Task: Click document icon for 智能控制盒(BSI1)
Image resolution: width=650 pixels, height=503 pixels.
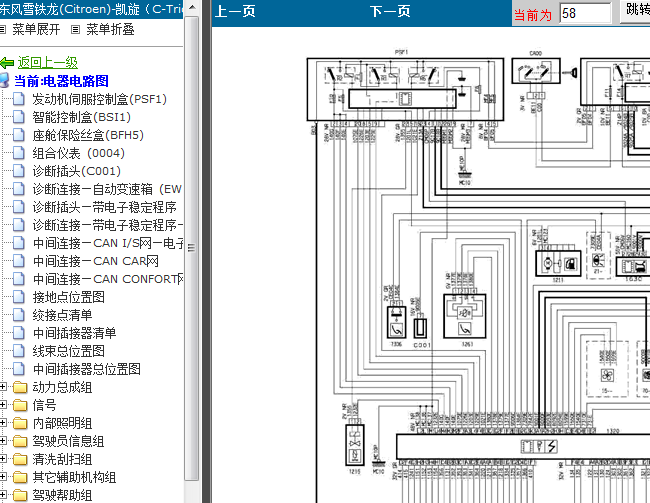Action: (18, 117)
